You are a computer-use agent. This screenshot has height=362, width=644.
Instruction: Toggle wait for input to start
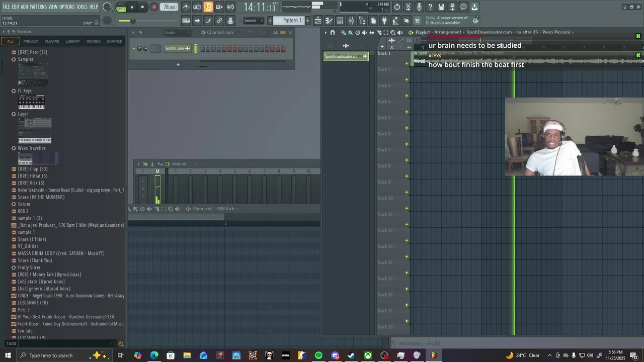197,7
